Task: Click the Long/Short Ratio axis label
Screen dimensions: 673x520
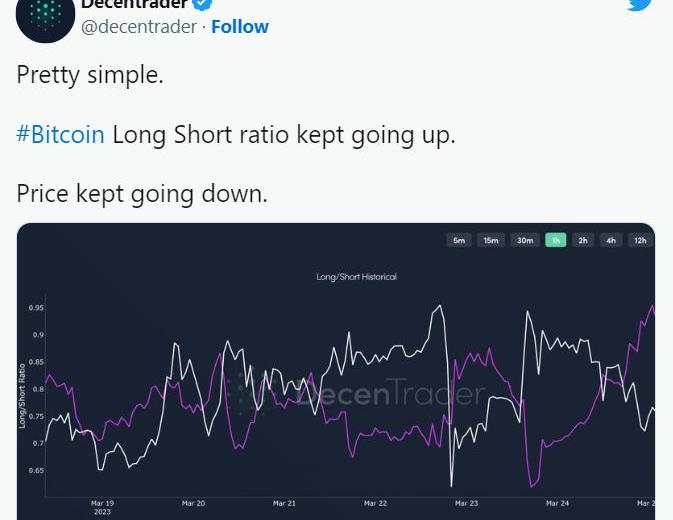Action: (x=22, y=396)
